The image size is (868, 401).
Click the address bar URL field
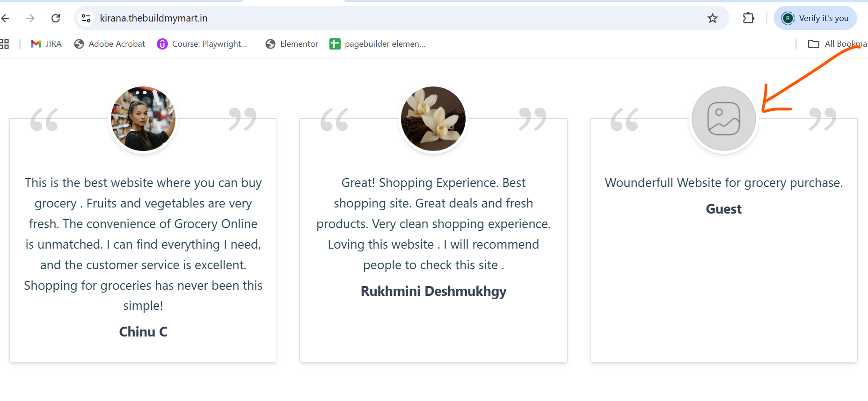[x=398, y=18]
